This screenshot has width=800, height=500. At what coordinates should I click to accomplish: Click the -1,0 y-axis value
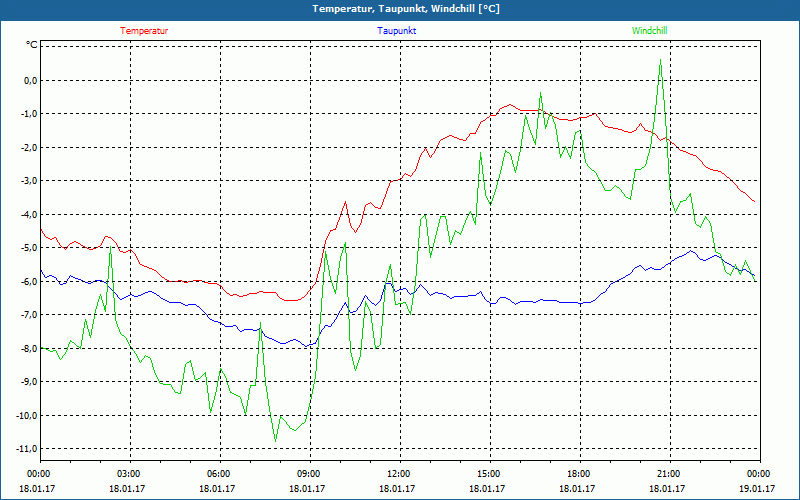[x=29, y=114]
